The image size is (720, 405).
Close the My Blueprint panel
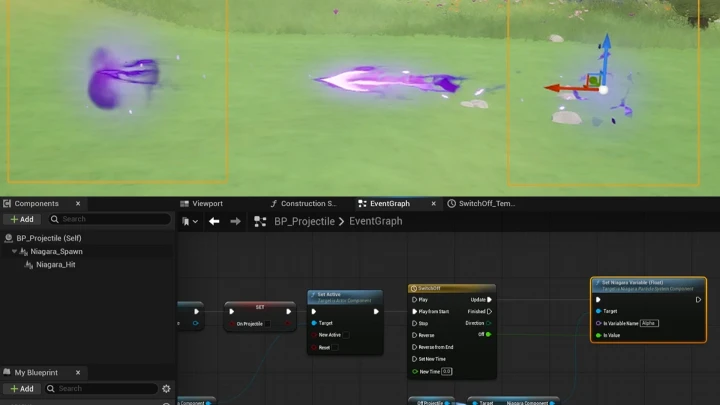tap(78, 372)
